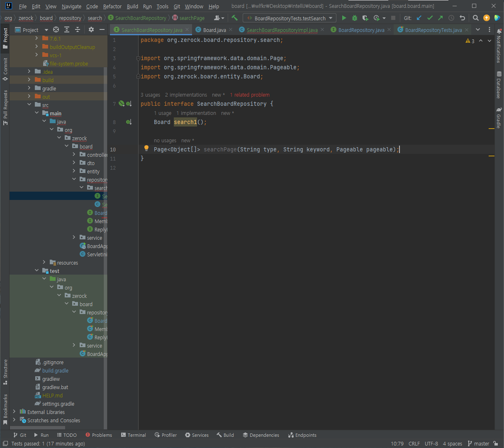Start debugging with the bug icon

tap(355, 18)
